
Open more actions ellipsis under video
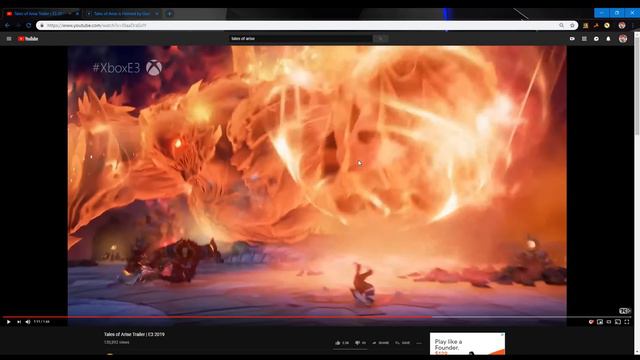pos(419,343)
